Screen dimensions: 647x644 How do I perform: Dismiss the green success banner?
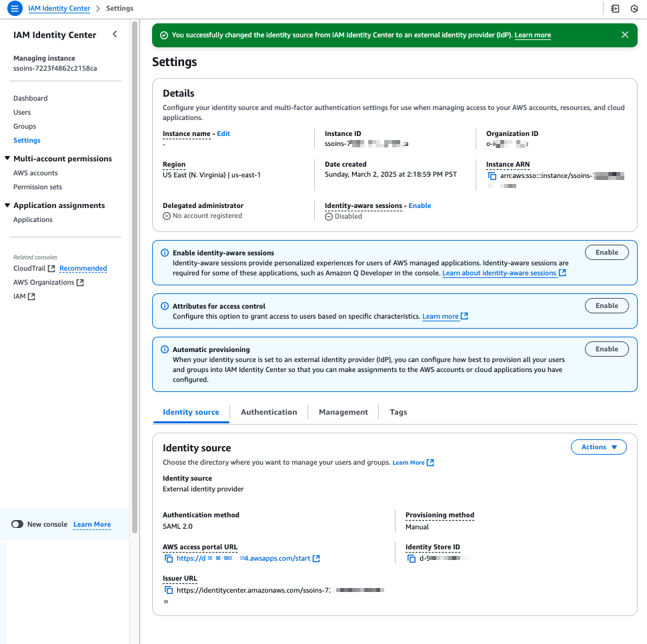tap(625, 35)
